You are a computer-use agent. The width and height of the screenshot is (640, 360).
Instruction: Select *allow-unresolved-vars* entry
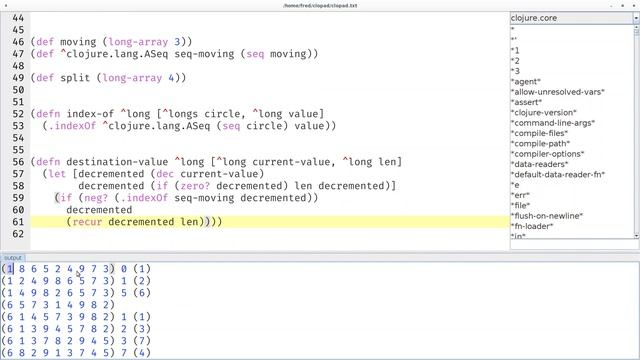[x=558, y=92]
